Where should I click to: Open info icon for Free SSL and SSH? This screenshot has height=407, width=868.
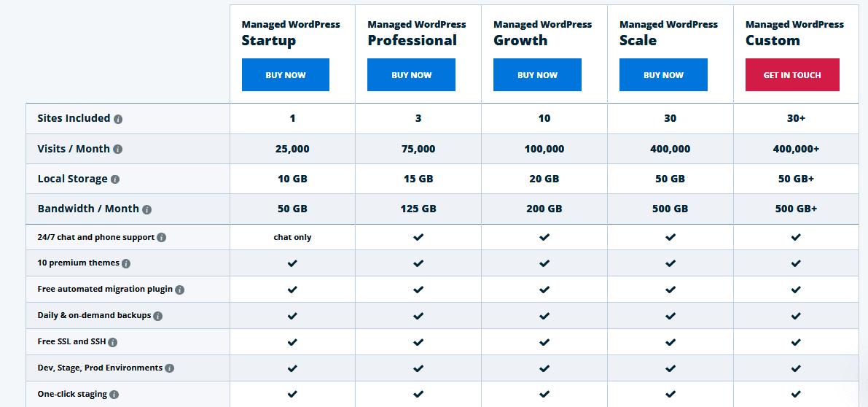pos(112,342)
